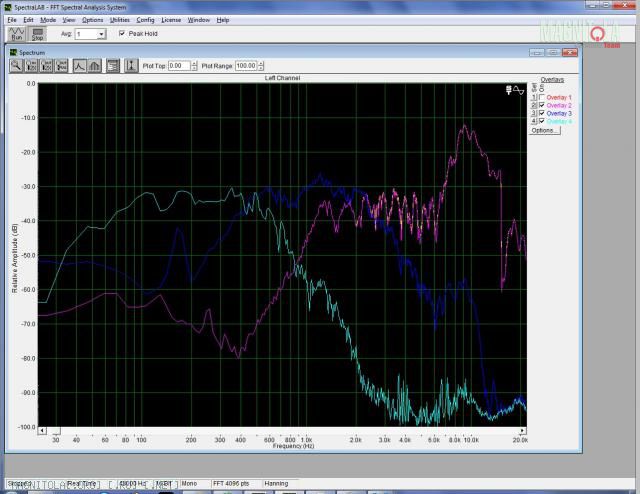Open the Mode menu
640x494 pixels.
[x=48, y=20]
